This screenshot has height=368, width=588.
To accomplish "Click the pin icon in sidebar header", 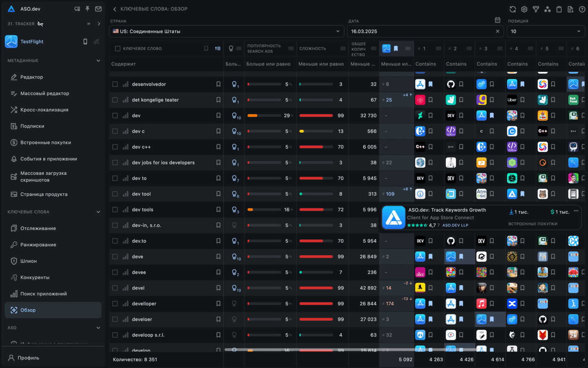I will pyautogui.click(x=87, y=9).
